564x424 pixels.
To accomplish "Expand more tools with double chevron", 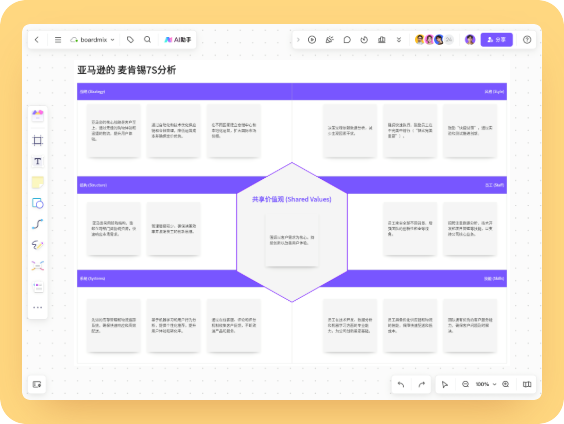I will [x=399, y=40].
